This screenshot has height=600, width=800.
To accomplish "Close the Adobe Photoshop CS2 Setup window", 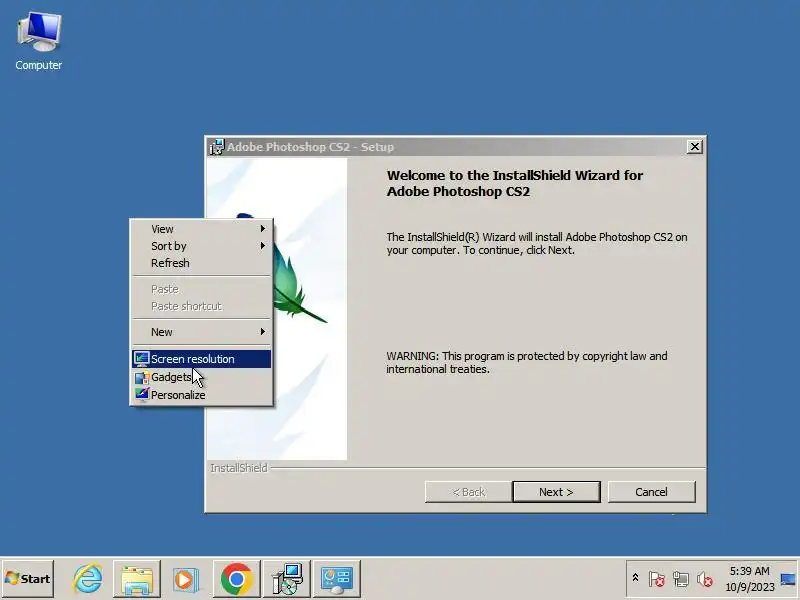I will coord(694,147).
